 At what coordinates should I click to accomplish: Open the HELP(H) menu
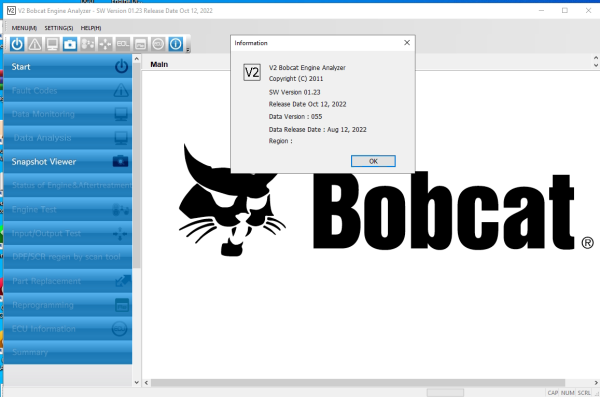91,28
